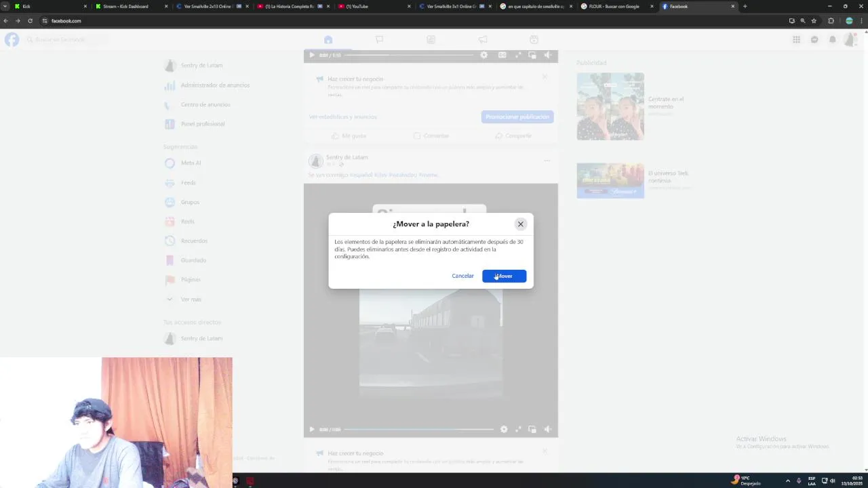868x488 pixels.
Task: Close the Facebook browser tab
Action: pos(732,6)
